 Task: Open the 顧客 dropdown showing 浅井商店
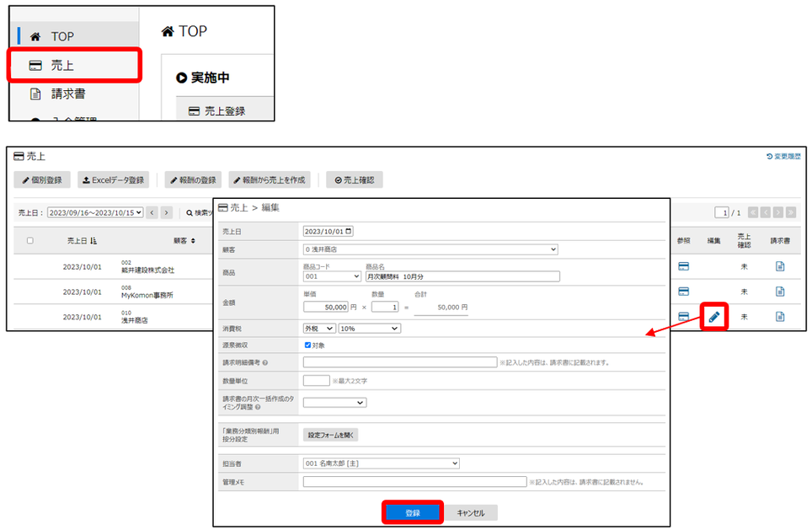click(430, 249)
